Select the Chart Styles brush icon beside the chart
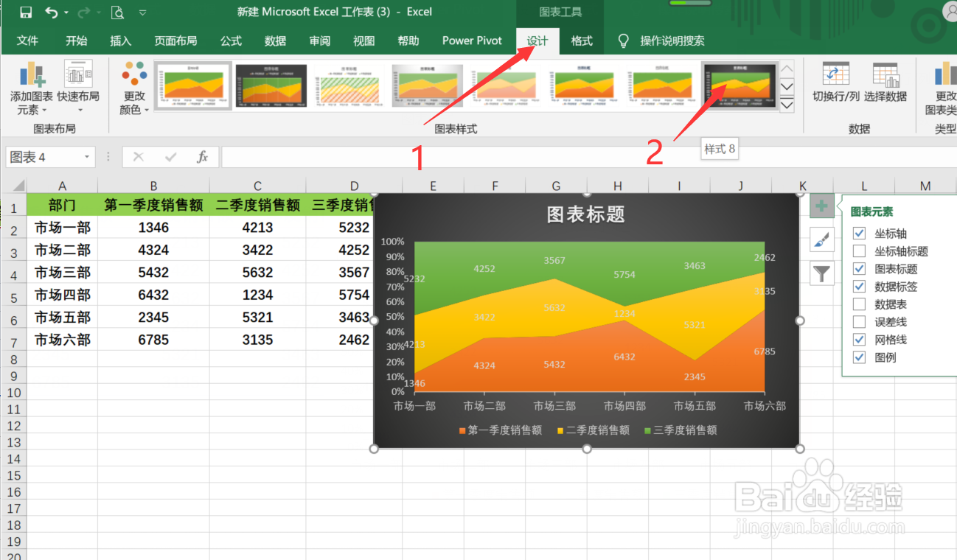The width and height of the screenshot is (957, 560). coord(821,239)
